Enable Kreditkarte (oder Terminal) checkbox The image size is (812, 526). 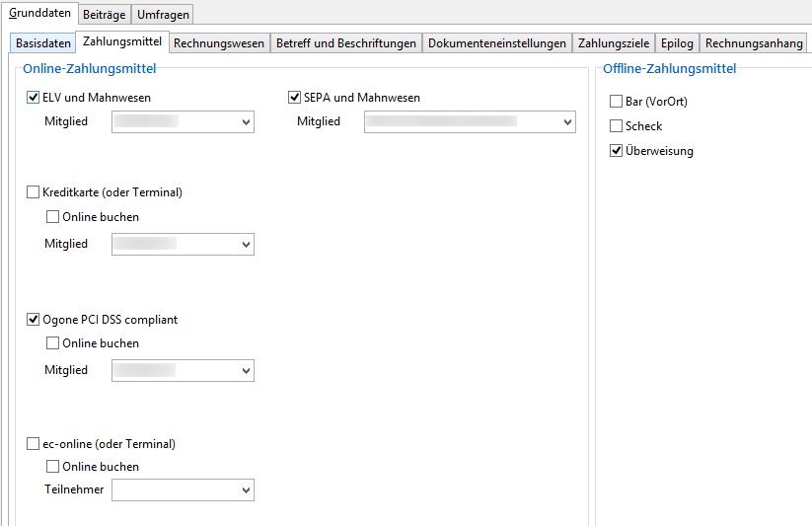click(34, 192)
